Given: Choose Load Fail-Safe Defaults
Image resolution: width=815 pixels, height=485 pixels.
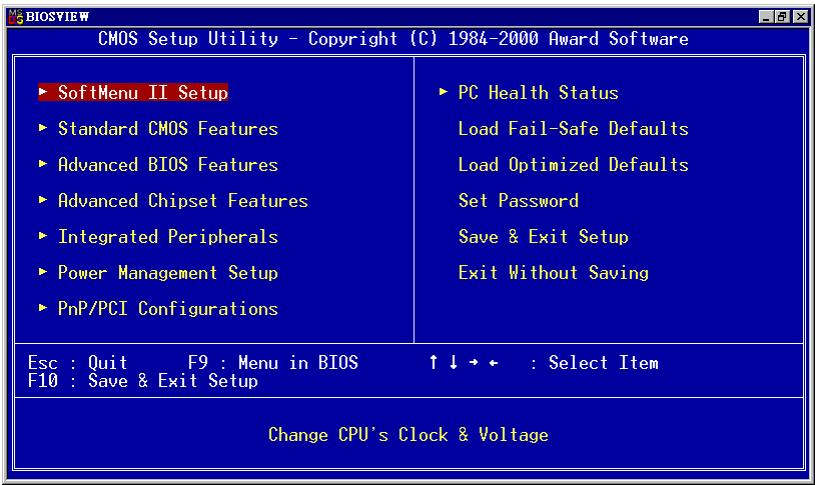Looking at the screenshot, I should [x=573, y=128].
